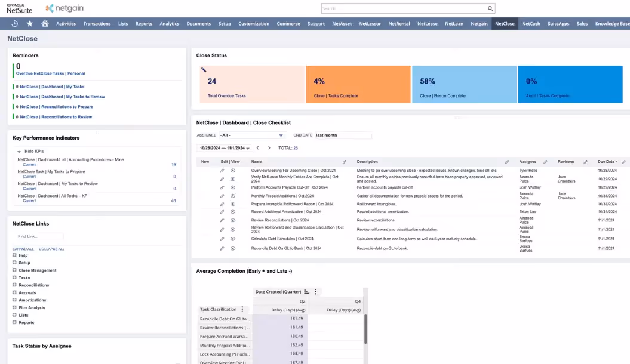Open the Customization menu
Viewport: 630px width, 364px height.
coord(254,24)
